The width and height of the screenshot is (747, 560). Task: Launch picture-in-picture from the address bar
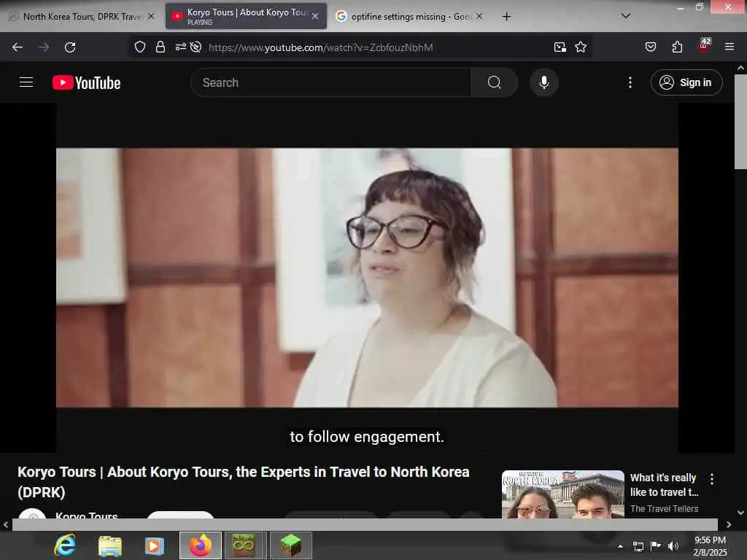pos(560,47)
